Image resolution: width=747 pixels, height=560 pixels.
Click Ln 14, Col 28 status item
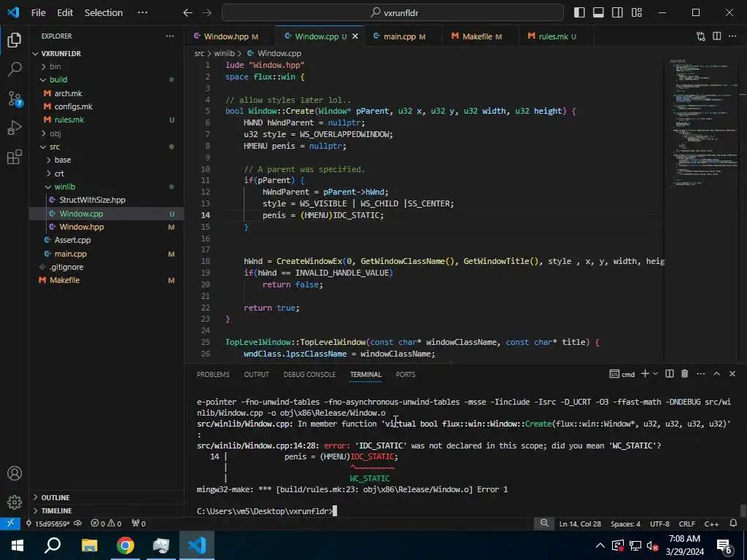click(x=580, y=524)
